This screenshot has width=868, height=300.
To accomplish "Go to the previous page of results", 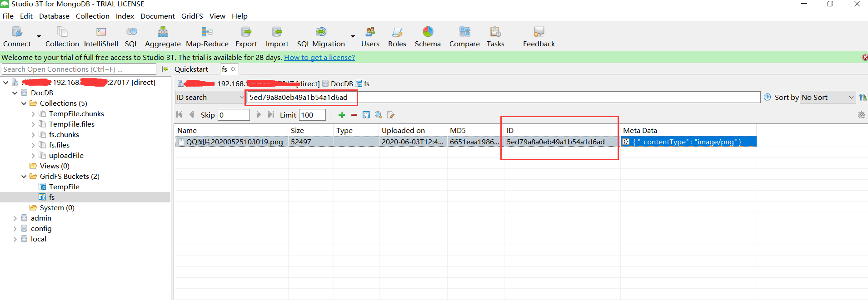I will click(x=192, y=115).
